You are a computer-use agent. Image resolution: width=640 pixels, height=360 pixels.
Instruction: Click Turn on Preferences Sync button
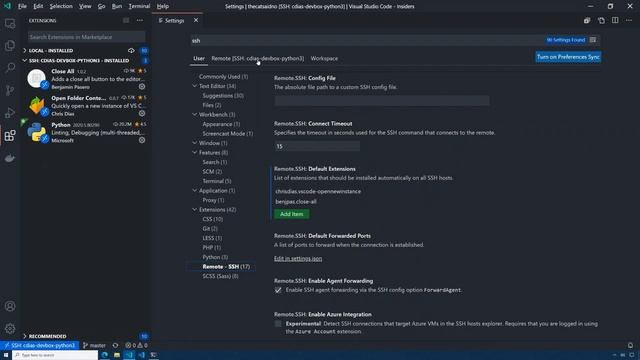click(568, 57)
